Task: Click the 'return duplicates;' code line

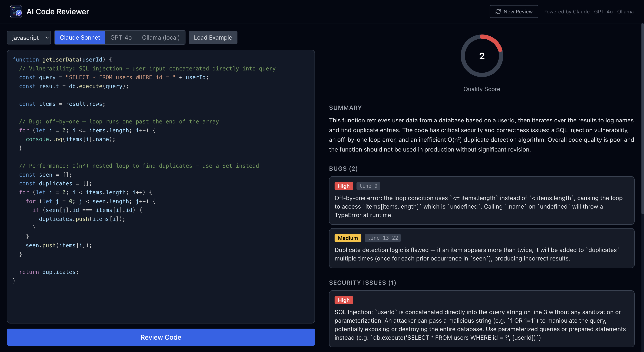Action: click(x=49, y=272)
